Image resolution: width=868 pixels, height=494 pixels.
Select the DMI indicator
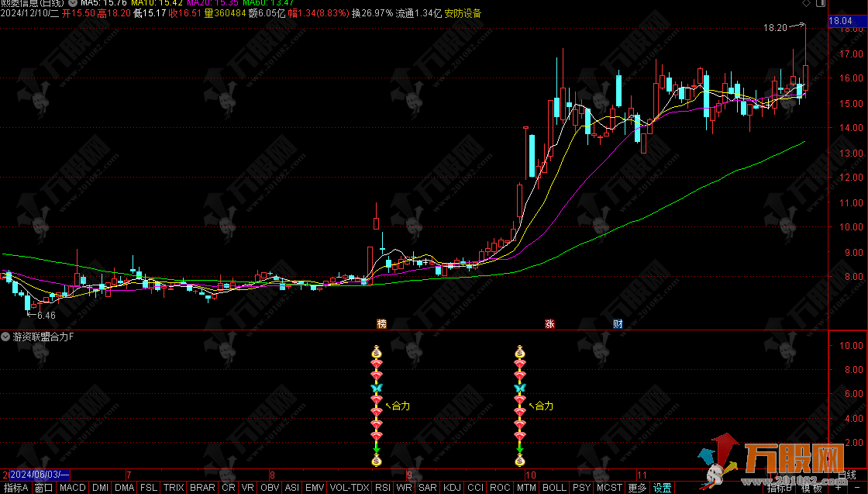(x=100, y=488)
